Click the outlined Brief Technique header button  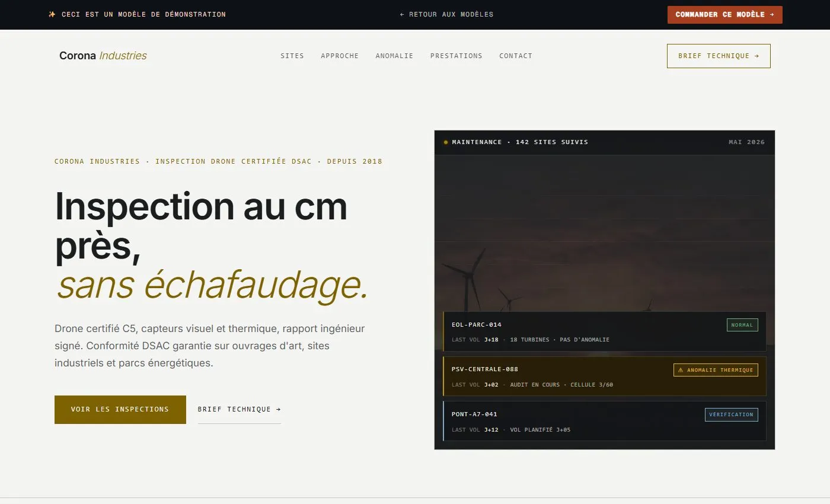point(719,56)
